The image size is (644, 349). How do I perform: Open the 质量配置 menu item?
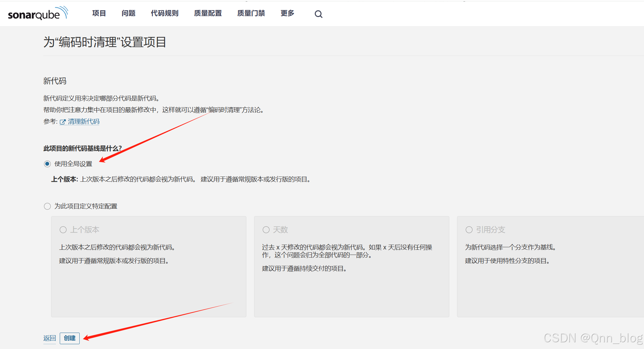click(208, 13)
